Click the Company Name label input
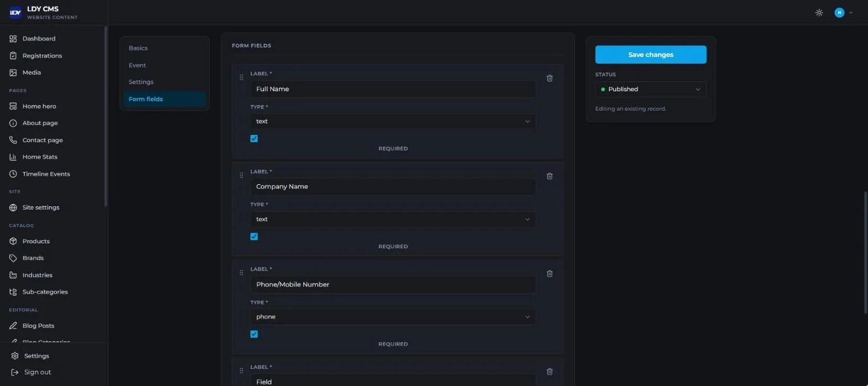Image resolution: width=868 pixels, height=386 pixels. (x=393, y=187)
